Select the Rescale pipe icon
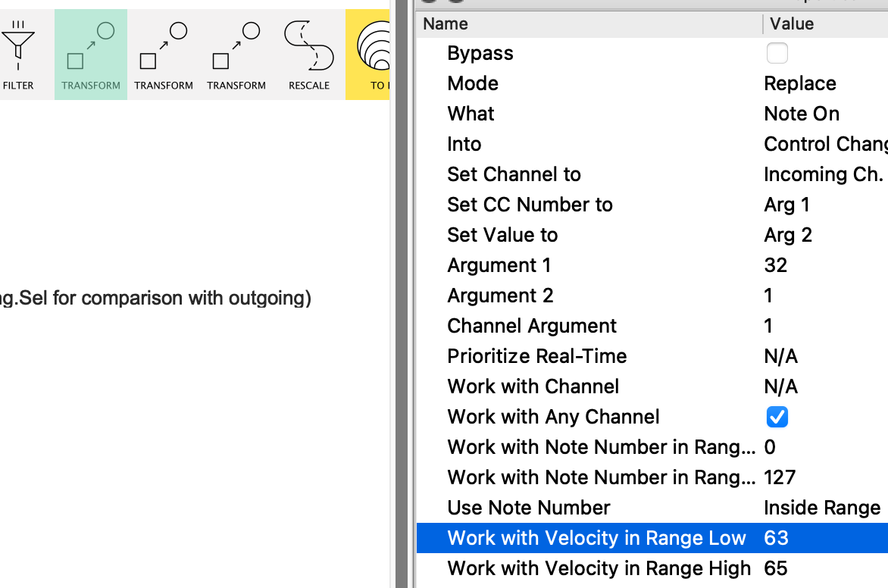Viewport: 888px width, 588px height. [309, 53]
